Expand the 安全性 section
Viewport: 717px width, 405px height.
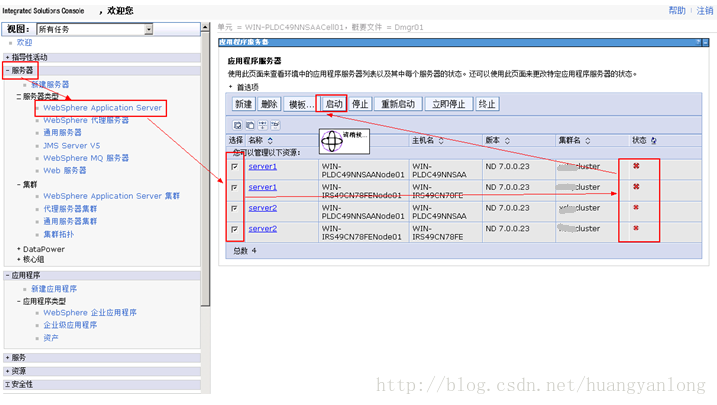point(8,384)
